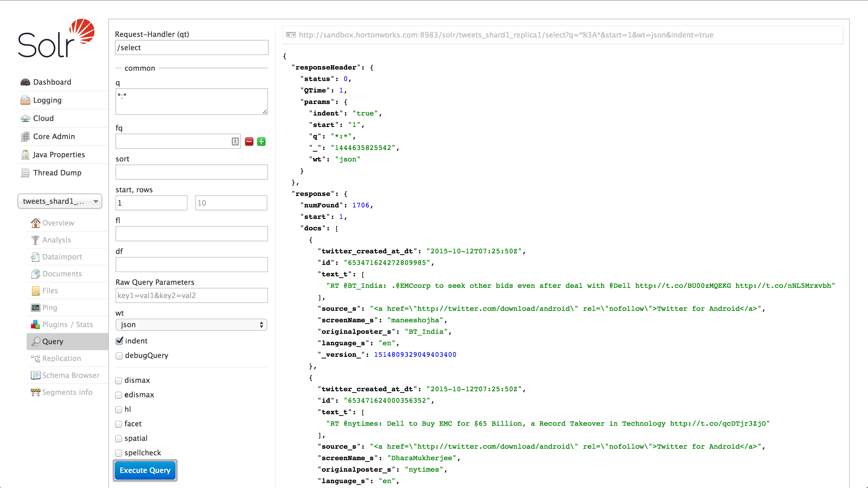This screenshot has width=868, height=488.
Task: Click the green add fq filter icon
Action: click(261, 142)
